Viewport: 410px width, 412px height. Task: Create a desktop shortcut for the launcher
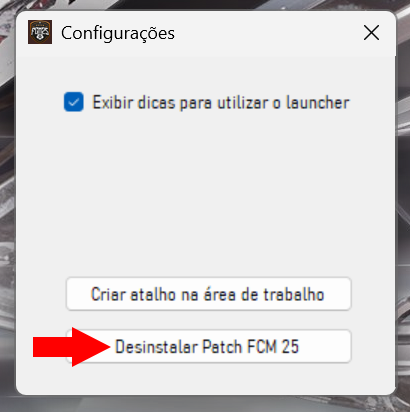pyautogui.click(x=209, y=294)
